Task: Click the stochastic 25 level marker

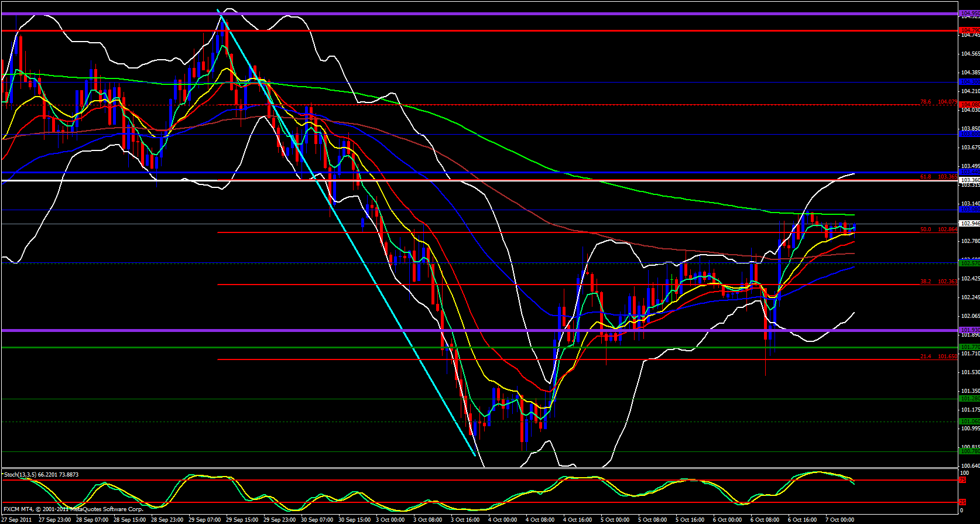Action: pos(962,502)
